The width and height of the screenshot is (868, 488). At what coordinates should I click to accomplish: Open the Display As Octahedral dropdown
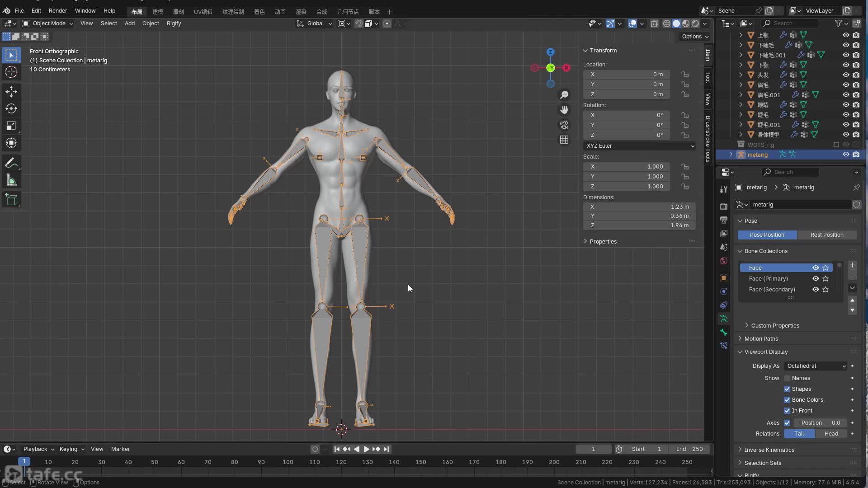coord(816,366)
